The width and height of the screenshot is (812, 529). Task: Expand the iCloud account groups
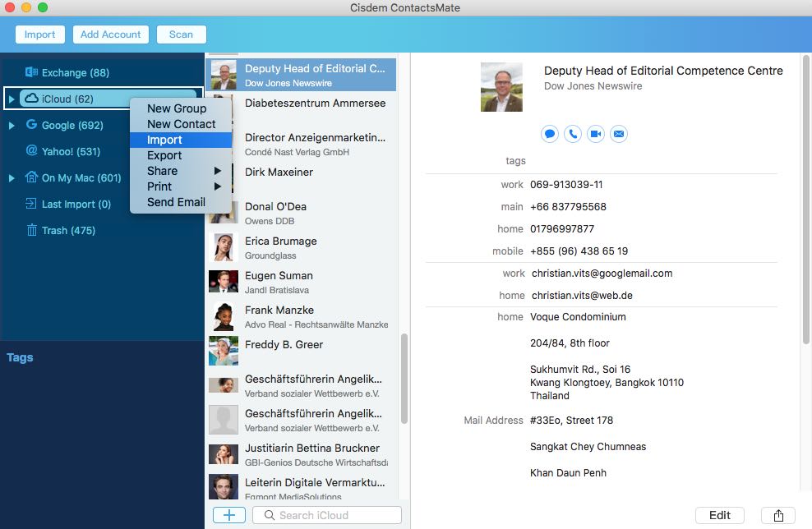tap(12, 99)
